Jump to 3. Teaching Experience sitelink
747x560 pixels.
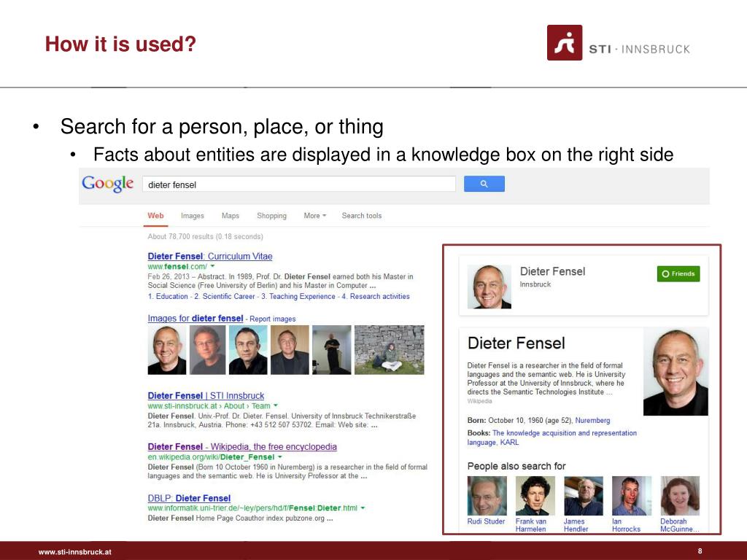point(298,296)
